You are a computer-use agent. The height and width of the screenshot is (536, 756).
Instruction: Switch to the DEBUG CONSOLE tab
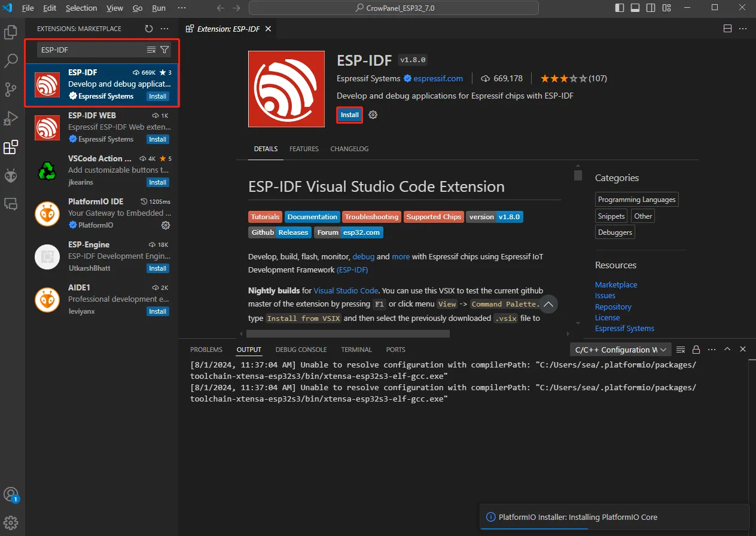(301, 350)
